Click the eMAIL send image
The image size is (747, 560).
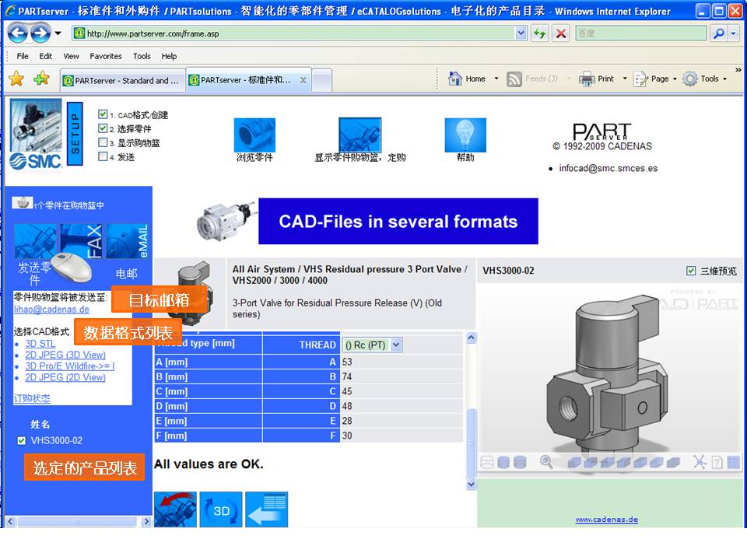[x=127, y=241]
